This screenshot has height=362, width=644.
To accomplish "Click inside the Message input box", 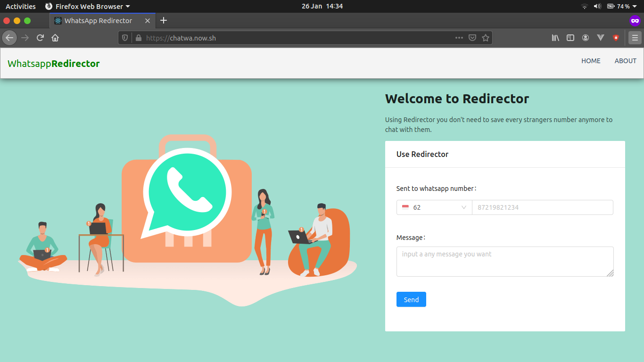I will pos(504,261).
